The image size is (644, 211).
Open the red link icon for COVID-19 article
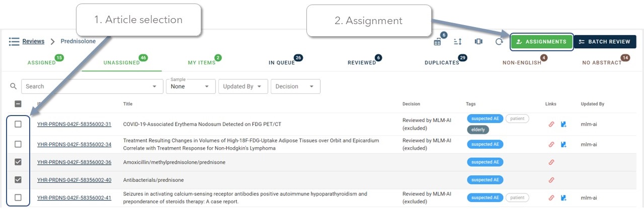551,124
